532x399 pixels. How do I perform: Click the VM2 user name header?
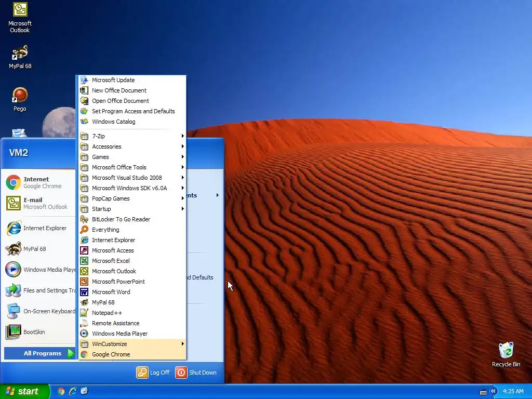(19, 153)
